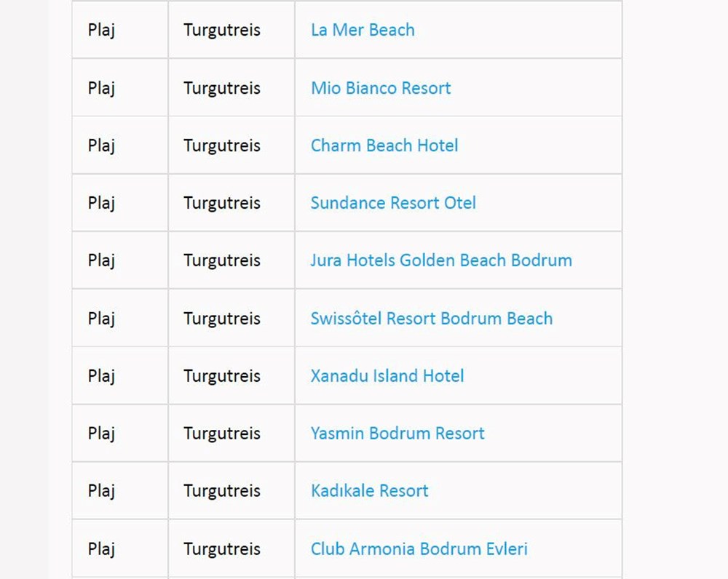Go to Kadıkale Resort link
Image resolution: width=728 pixels, height=579 pixels.
click(370, 491)
